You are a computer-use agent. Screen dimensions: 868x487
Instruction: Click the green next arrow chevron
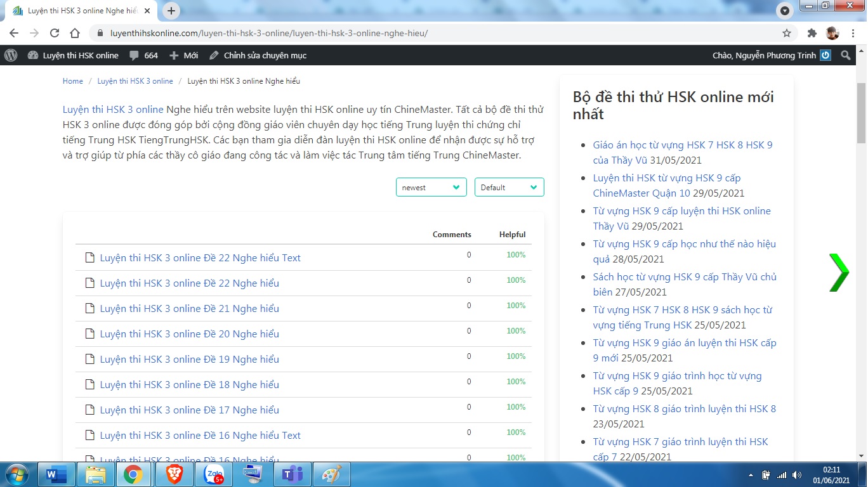point(838,273)
